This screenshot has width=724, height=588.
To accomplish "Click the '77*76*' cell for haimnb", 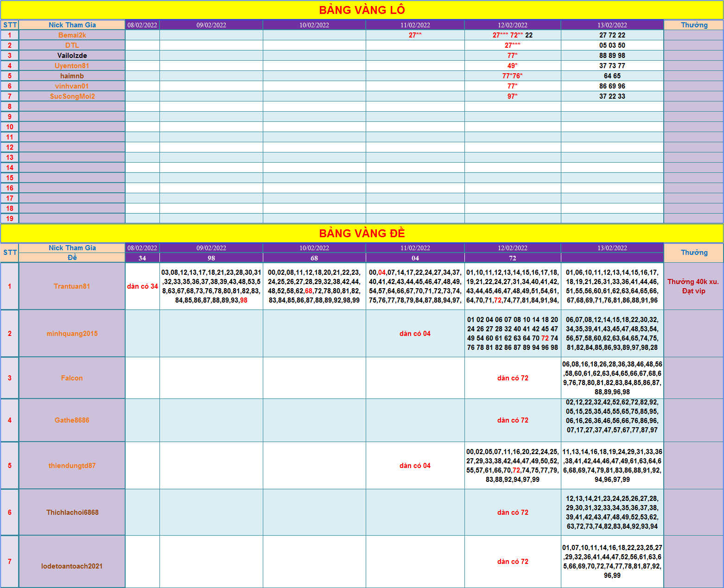I will [x=512, y=76].
